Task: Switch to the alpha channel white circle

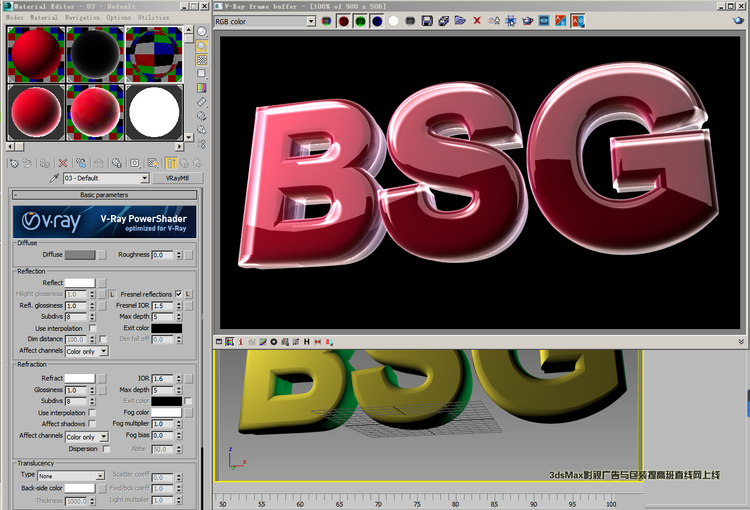Action: (x=394, y=21)
